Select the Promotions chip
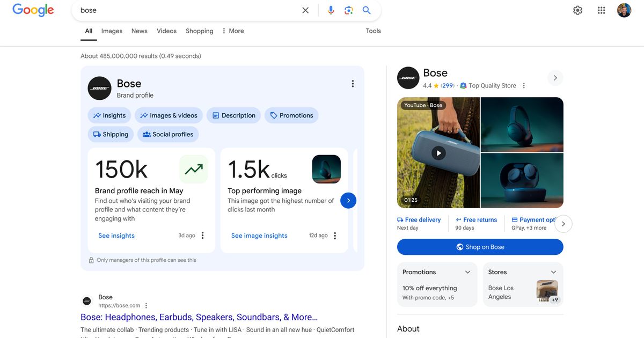This screenshot has height=338, width=644. pos(291,115)
